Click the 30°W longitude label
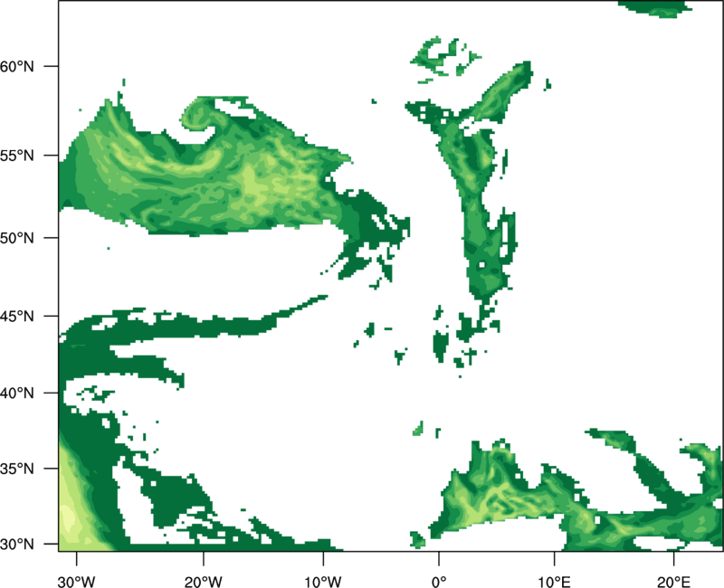724x588 pixels. point(77,582)
